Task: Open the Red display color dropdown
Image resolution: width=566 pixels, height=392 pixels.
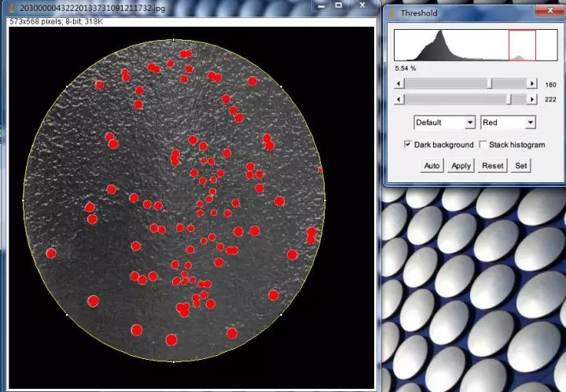Action: [508, 123]
